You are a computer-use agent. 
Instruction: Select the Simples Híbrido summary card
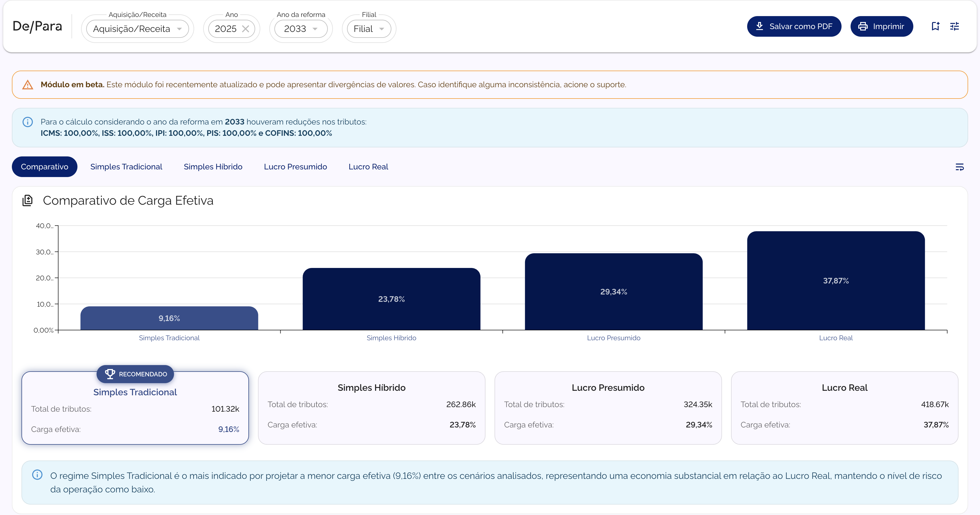point(372,408)
